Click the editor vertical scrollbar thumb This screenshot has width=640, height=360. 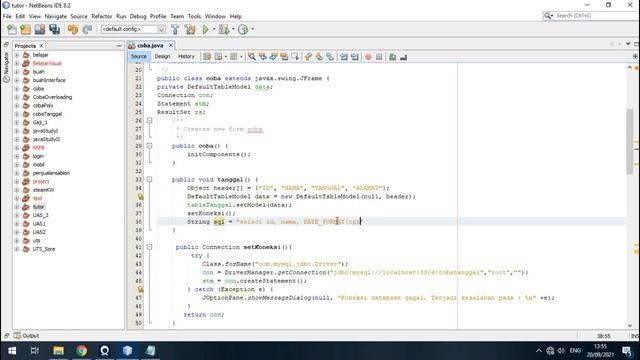630,141
